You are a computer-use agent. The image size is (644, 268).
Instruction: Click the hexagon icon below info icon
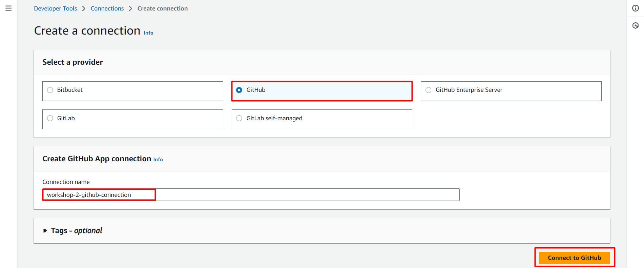635,25
